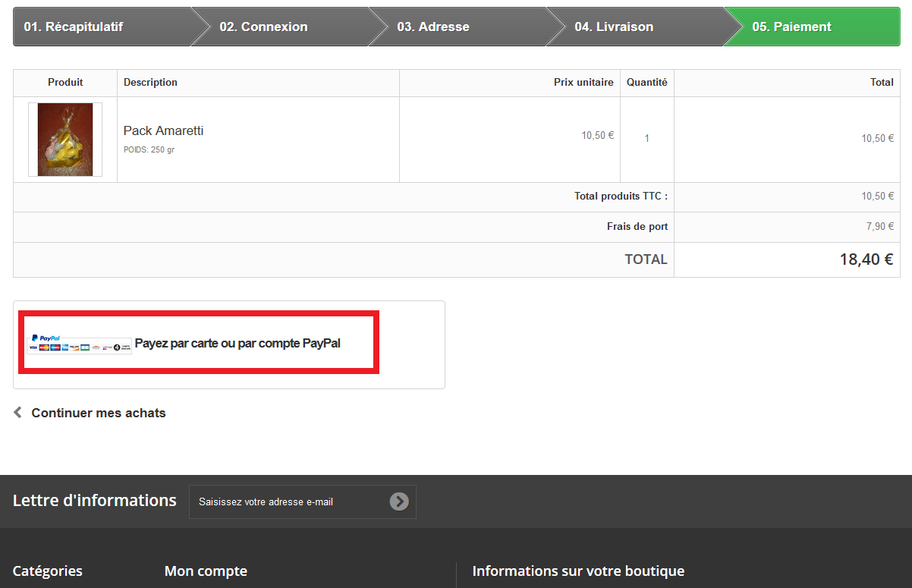Open the Pack Amaretti product thumbnail
The image size is (912, 588).
click(x=65, y=140)
